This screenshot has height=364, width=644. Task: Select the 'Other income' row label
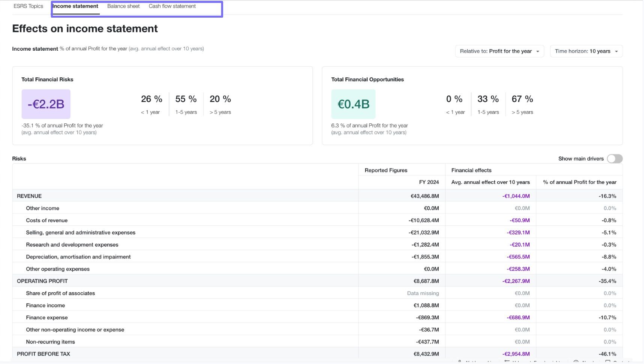(x=42, y=208)
